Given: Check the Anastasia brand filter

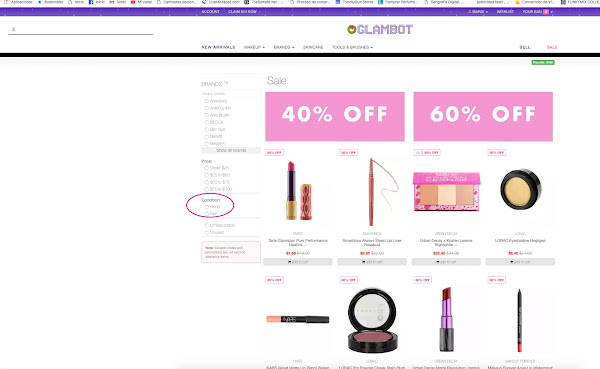Looking at the screenshot, I should click(x=207, y=101).
